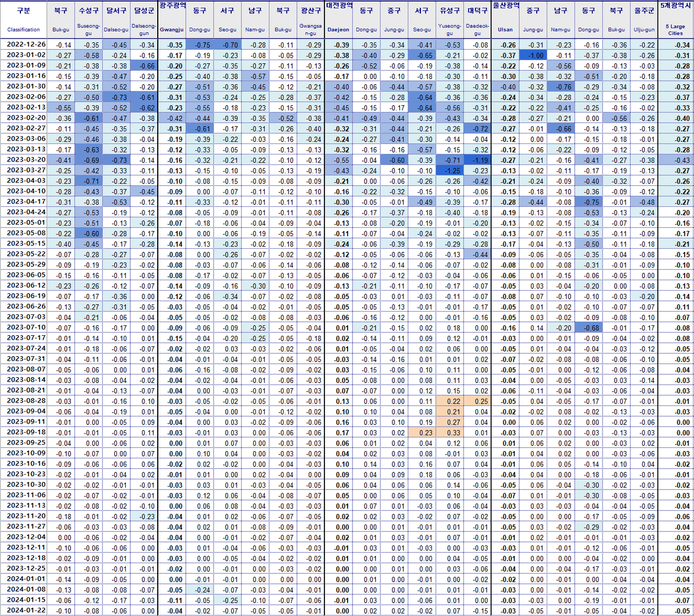Select the -0.66 cell in the 2023-01-09 row
The height and width of the screenshot is (616, 694).
point(144,66)
